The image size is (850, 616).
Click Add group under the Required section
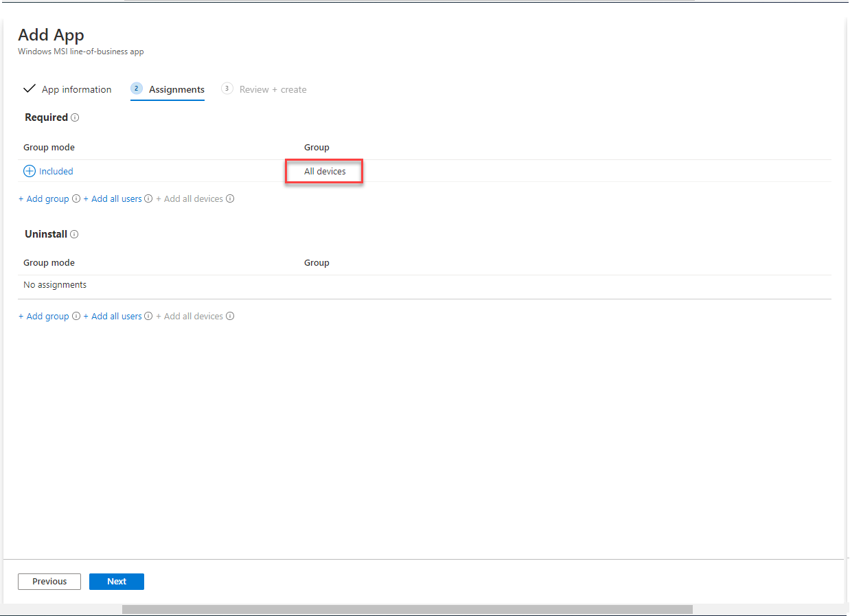coord(43,198)
